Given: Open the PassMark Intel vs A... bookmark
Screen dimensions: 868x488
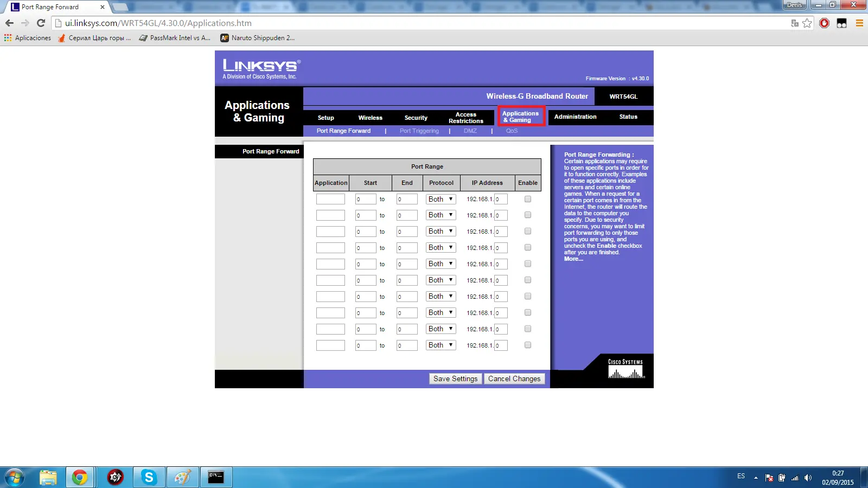Looking at the screenshot, I should (175, 38).
